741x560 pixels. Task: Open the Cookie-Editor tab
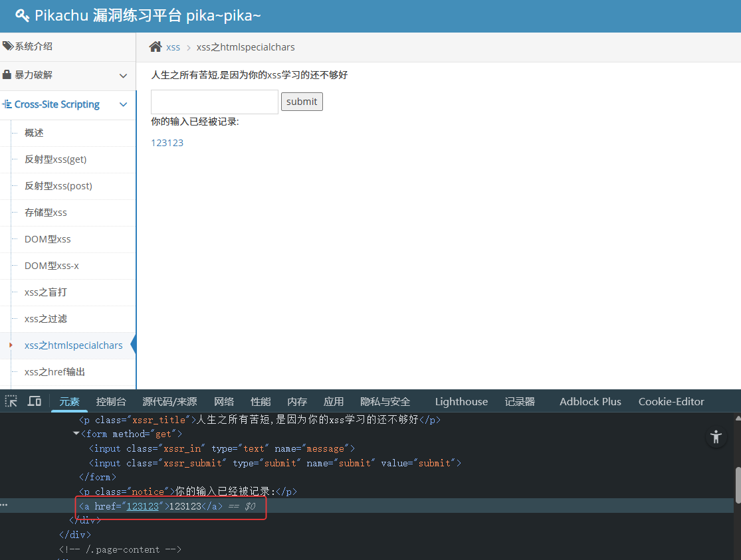pos(671,402)
